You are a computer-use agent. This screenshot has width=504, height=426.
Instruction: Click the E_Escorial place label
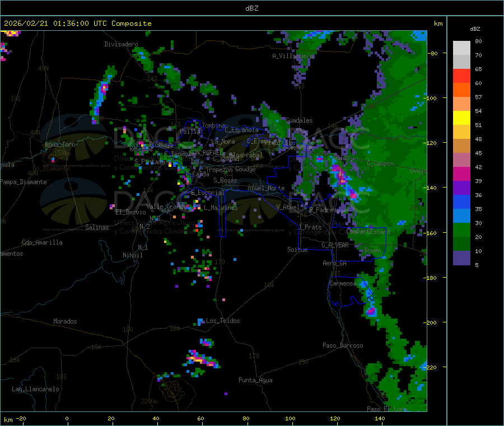pyautogui.click(x=208, y=193)
